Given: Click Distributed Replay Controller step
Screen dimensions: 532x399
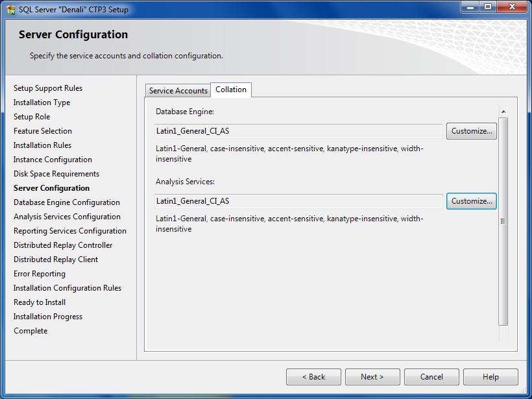Looking at the screenshot, I should click(x=63, y=245).
